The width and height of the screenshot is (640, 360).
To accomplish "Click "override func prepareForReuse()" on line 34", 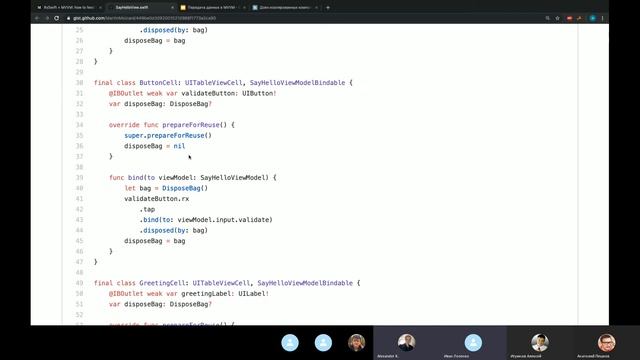I will point(168,125).
